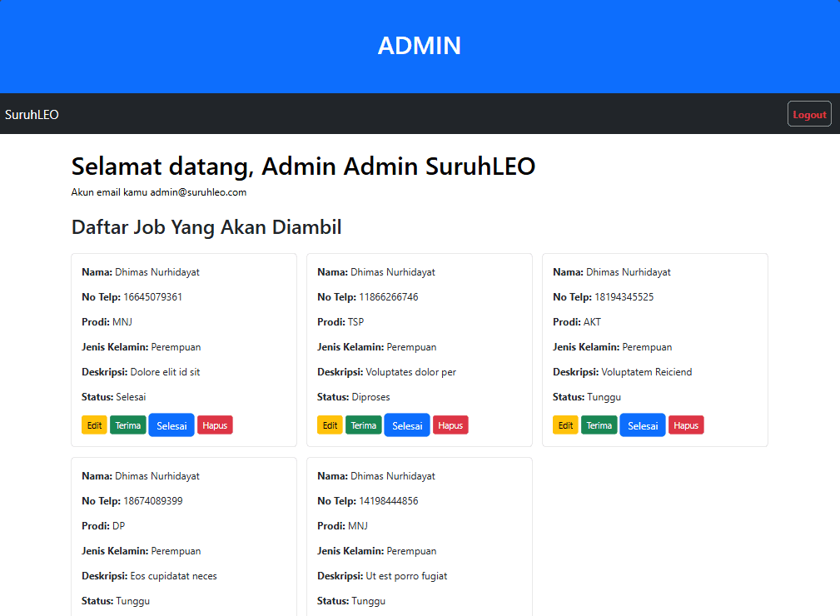Delete (Hapus) the job with phone 16645079361

click(215, 425)
